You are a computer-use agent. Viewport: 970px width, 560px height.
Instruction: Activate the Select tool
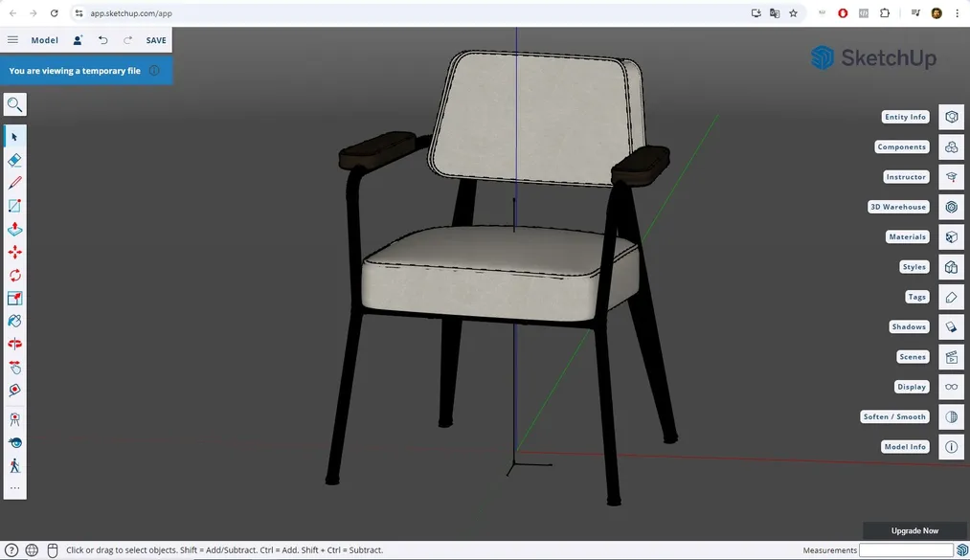14,136
